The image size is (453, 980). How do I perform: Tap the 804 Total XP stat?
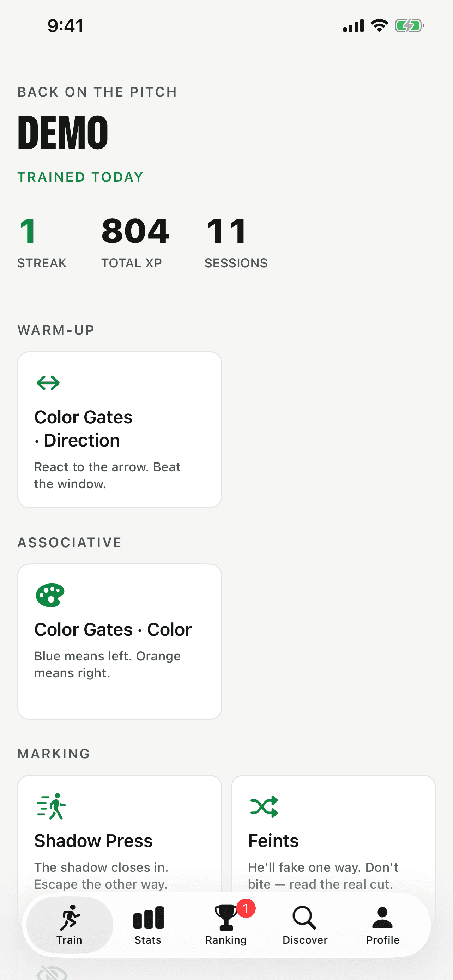(135, 242)
